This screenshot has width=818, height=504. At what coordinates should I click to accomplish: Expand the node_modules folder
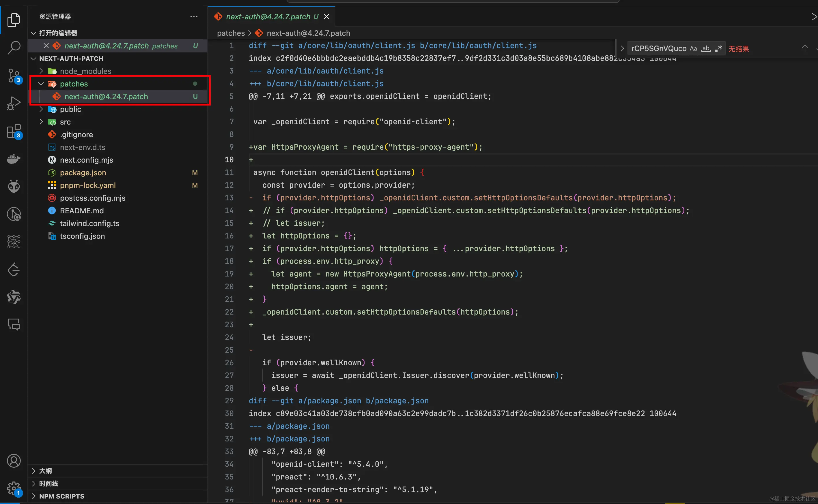[41, 71]
